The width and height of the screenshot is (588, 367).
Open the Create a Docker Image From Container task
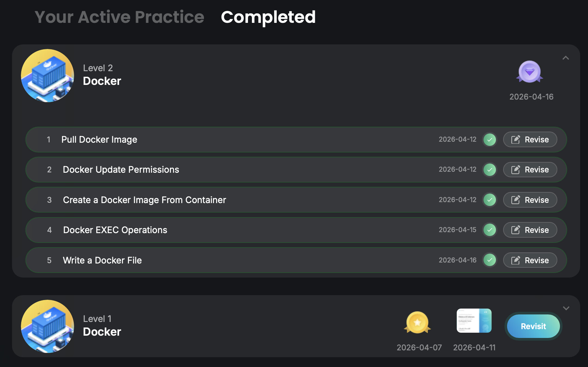pyautogui.click(x=144, y=200)
